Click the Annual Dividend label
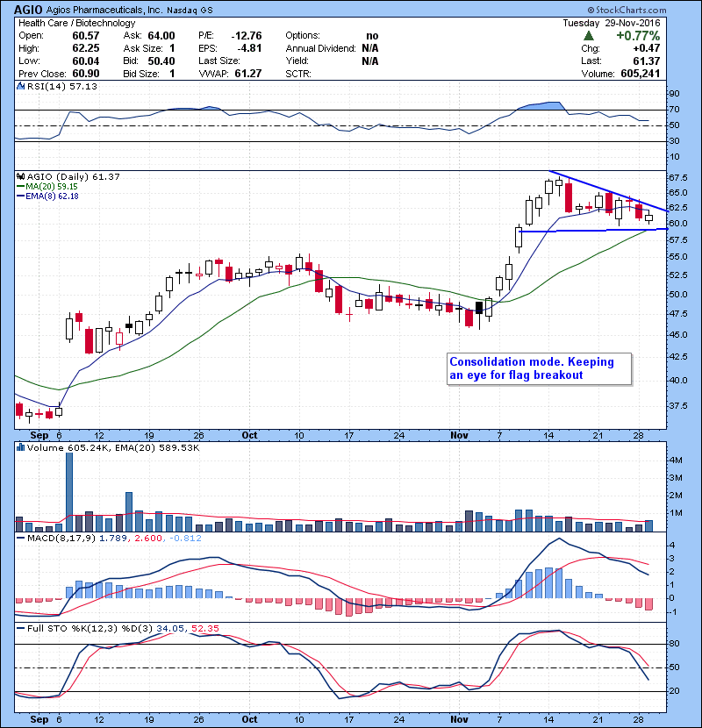 [320, 48]
